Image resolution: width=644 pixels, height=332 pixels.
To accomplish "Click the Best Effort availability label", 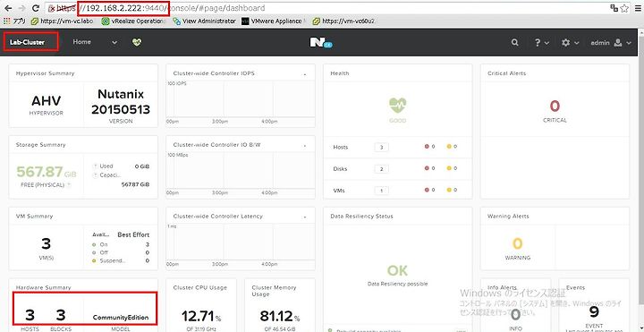I will pyautogui.click(x=133, y=235).
